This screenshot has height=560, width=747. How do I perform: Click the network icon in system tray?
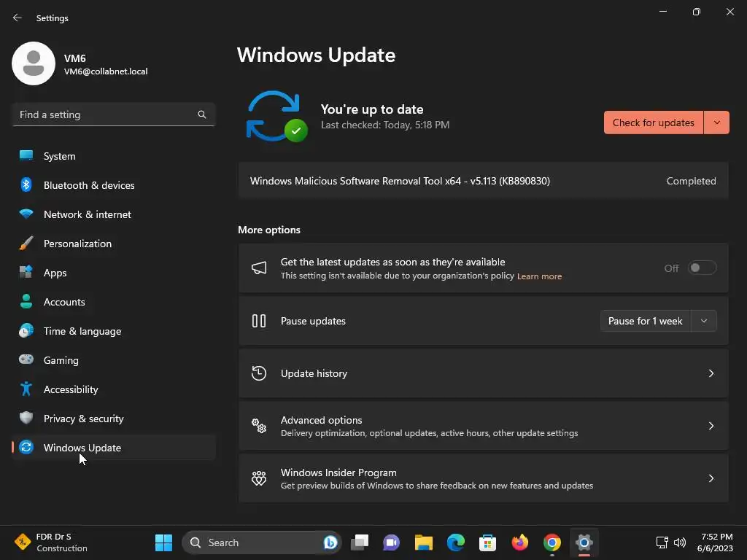point(662,542)
